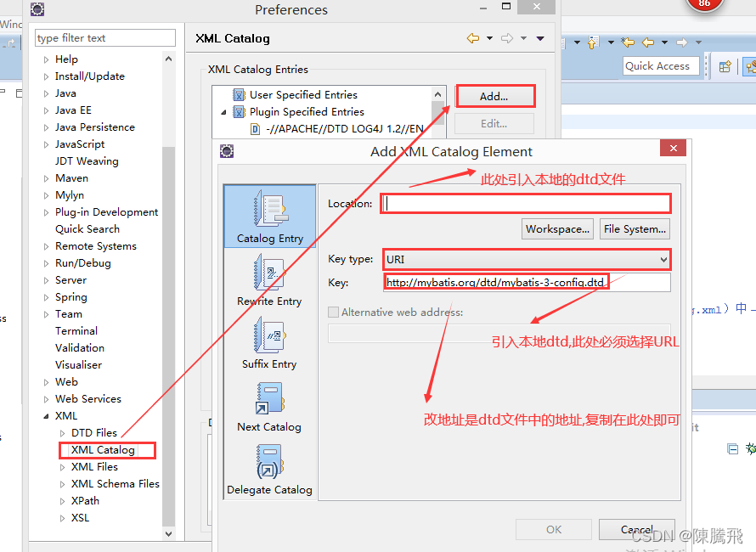This screenshot has height=552, width=756.
Task: Click the preferences tree scroll up arrow
Action: [x=168, y=59]
